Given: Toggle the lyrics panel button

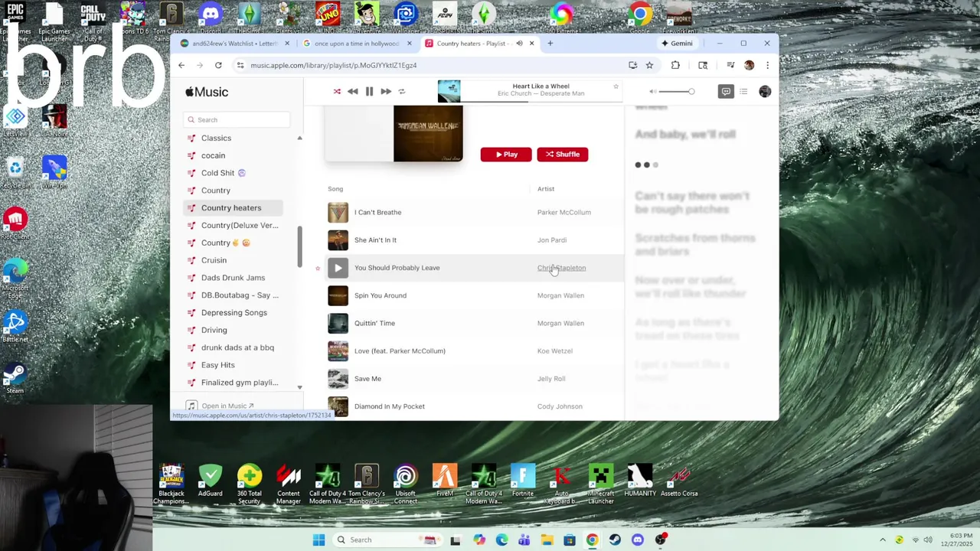Looking at the screenshot, I should click(726, 92).
